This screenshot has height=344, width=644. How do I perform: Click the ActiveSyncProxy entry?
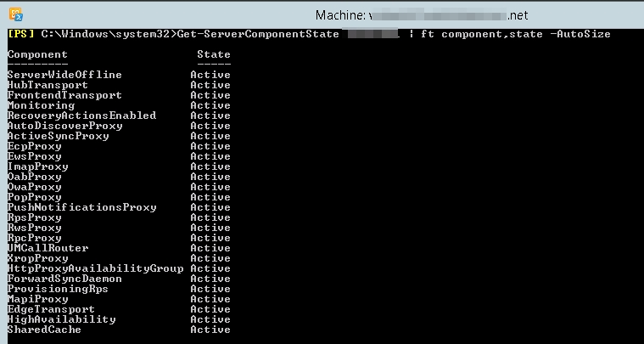(58, 136)
